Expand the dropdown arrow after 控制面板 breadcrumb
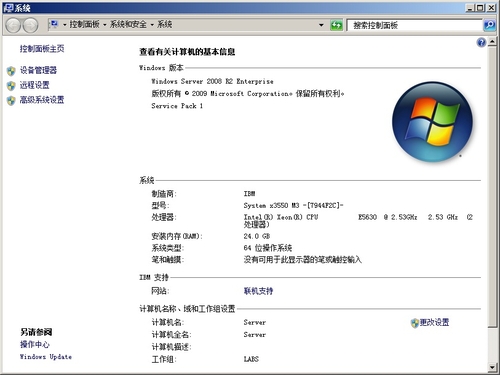 [105, 25]
